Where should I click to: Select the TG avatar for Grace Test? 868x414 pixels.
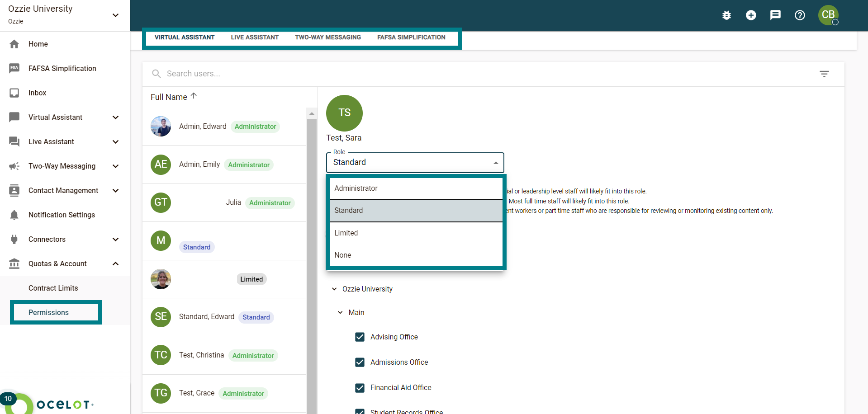[x=161, y=393]
